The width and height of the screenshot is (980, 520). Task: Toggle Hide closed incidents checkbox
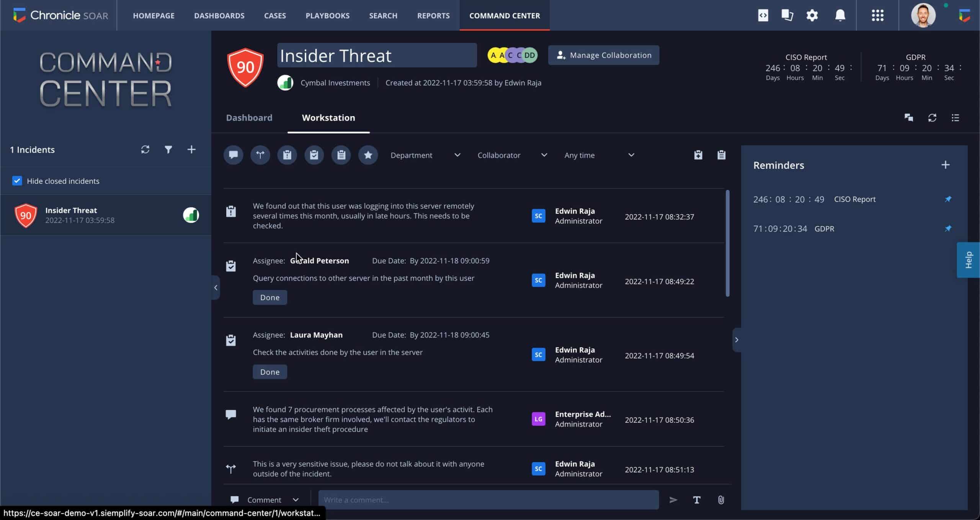17,181
